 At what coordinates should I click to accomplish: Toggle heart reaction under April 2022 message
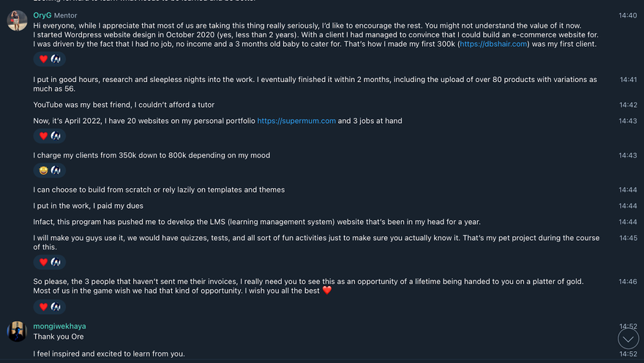pyautogui.click(x=43, y=136)
